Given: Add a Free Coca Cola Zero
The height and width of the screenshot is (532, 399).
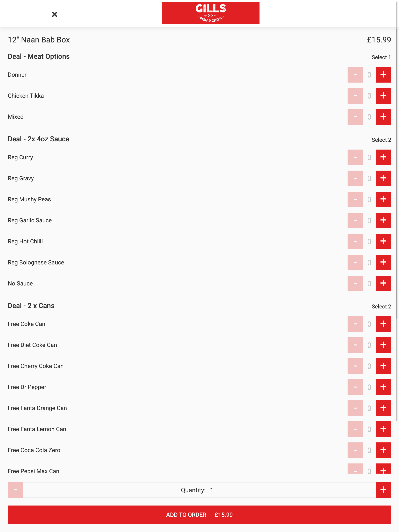Looking at the screenshot, I should click(x=383, y=450).
